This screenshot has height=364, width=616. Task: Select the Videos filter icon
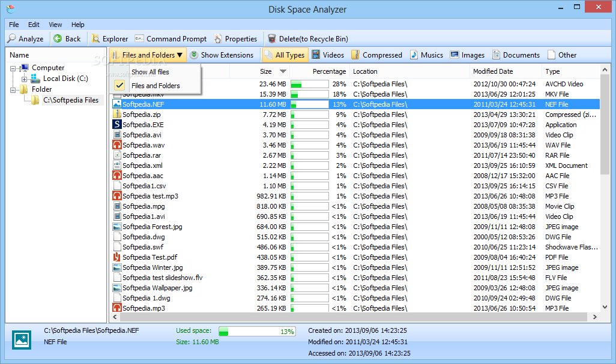click(x=316, y=55)
